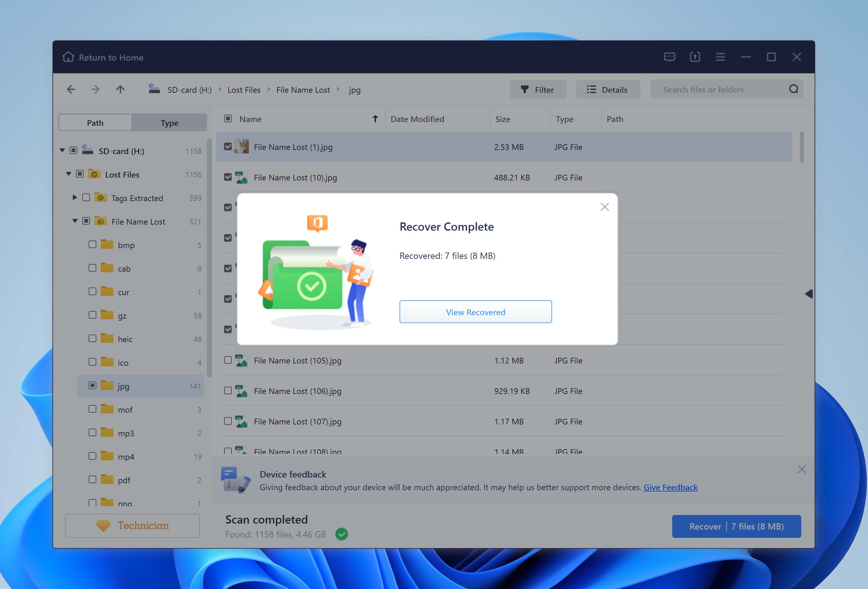
Task: Click thumbnail of File Name Lost (1).jpg
Action: (241, 147)
